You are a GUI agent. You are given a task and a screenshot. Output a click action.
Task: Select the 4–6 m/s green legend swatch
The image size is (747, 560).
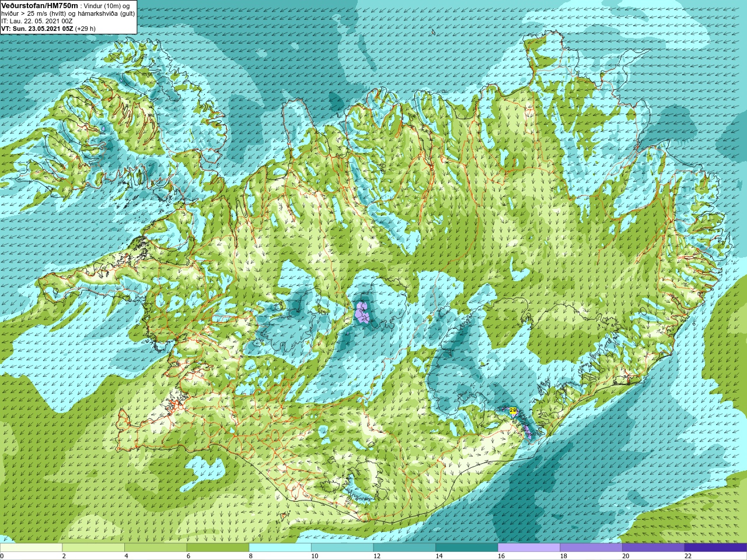tap(155, 547)
